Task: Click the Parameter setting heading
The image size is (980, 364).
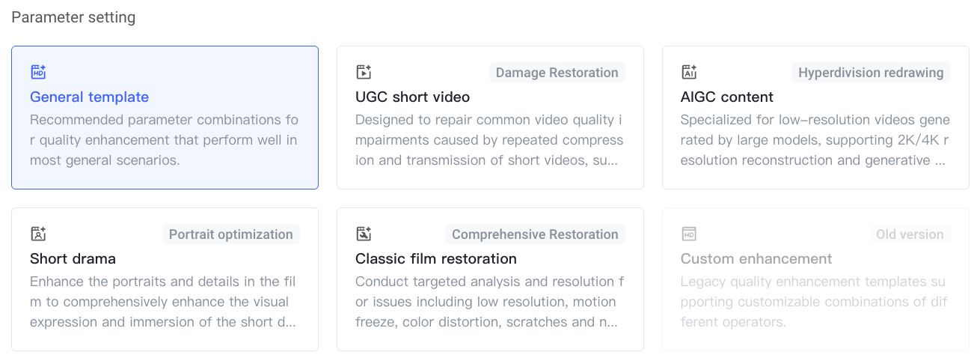Action: (x=73, y=17)
